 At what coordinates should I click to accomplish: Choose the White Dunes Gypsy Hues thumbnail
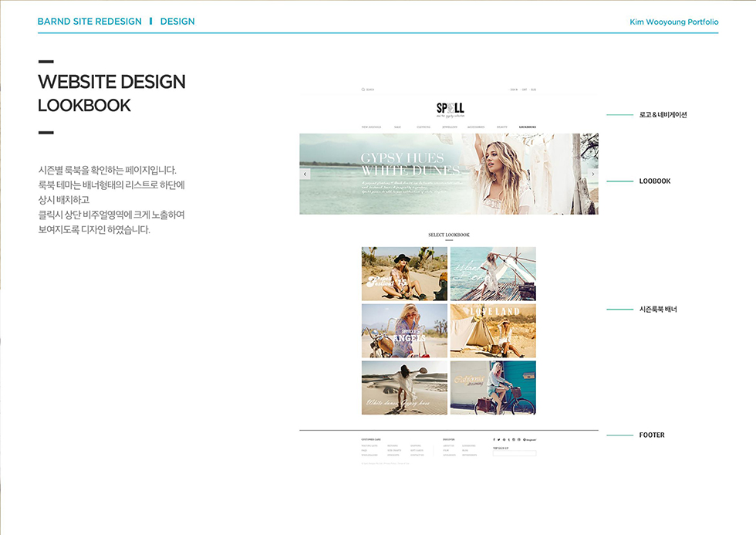pos(404,388)
